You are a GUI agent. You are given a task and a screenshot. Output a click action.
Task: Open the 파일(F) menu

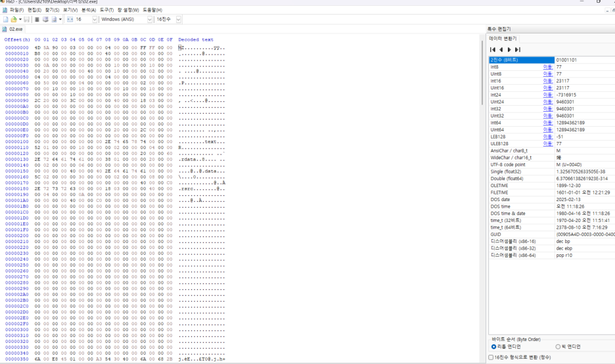click(16, 10)
